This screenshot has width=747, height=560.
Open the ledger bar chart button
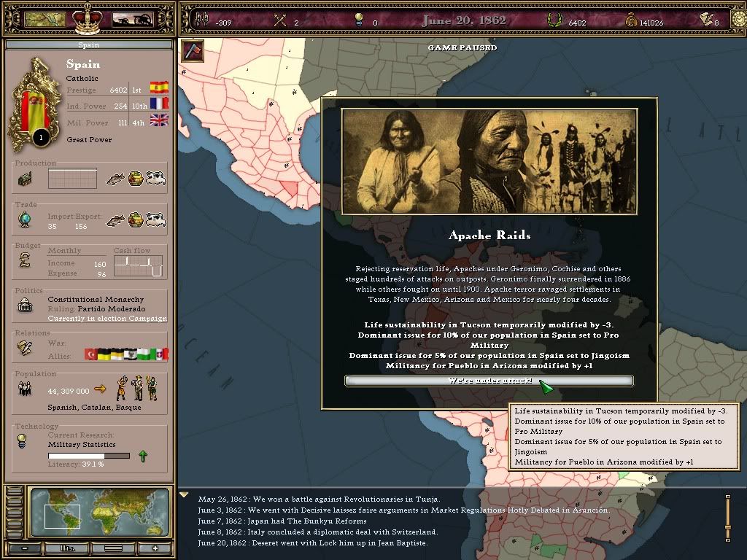click(x=68, y=548)
